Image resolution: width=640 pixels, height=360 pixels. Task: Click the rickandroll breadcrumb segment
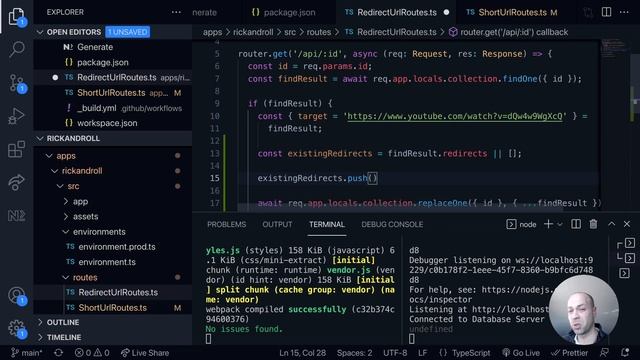253,32
